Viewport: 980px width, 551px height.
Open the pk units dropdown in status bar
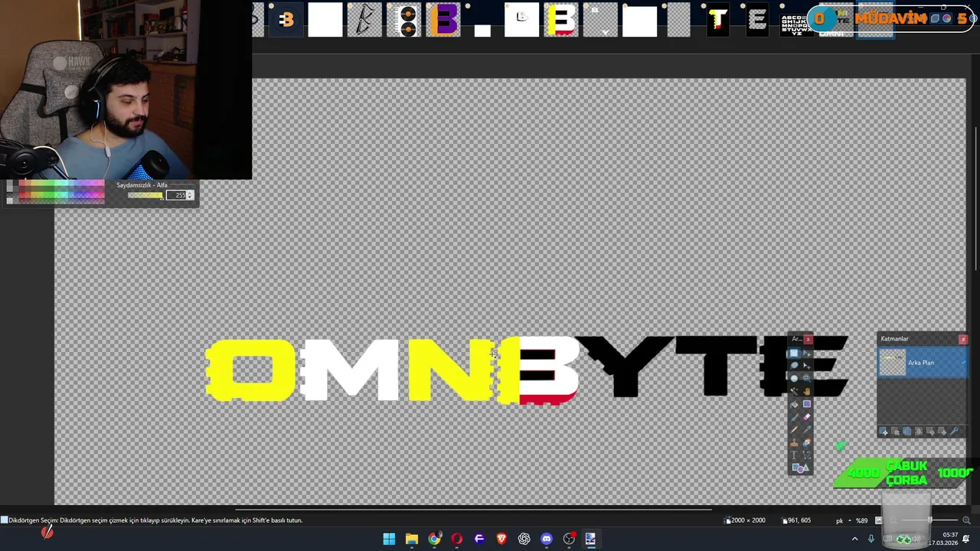(x=844, y=520)
